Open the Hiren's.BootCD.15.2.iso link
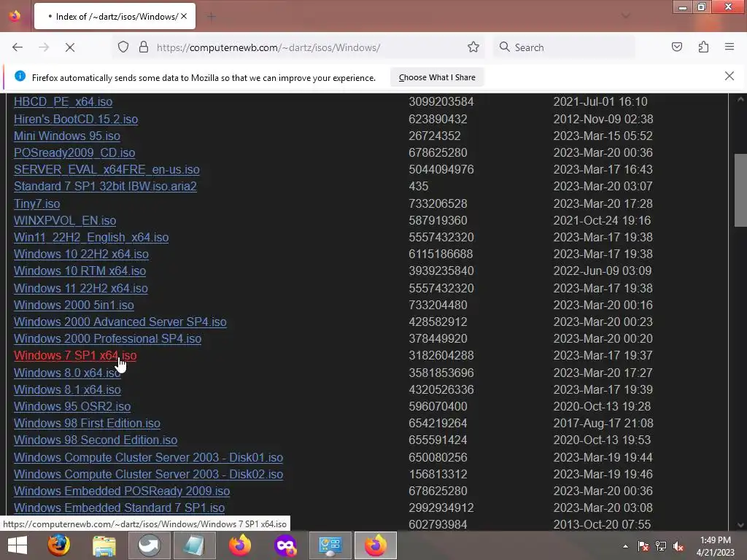Image resolution: width=747 pixels, height=560 pixels. [76, 119]
